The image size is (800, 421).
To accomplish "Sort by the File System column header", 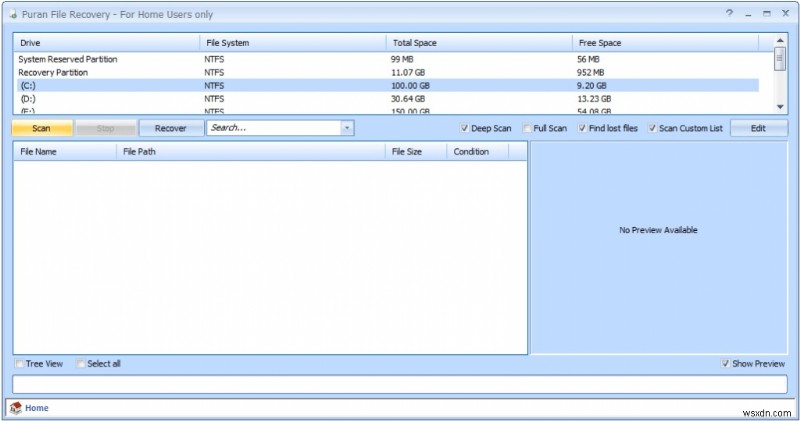I will (x=293, y=43).
